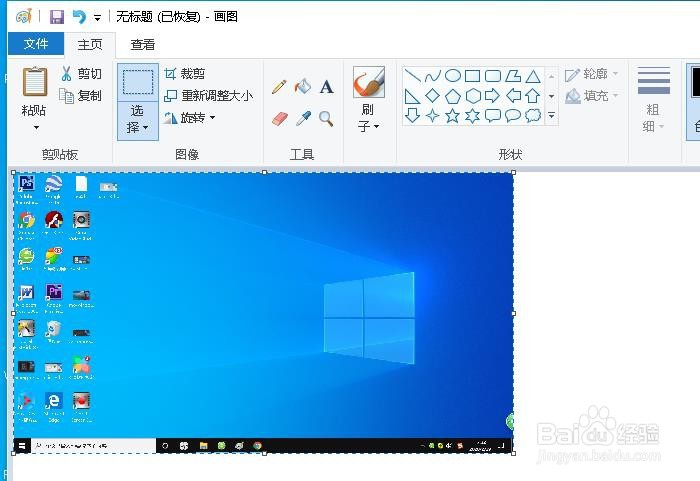
Task: Click the 剪切 scissors button
Action: tap(81, 73)
